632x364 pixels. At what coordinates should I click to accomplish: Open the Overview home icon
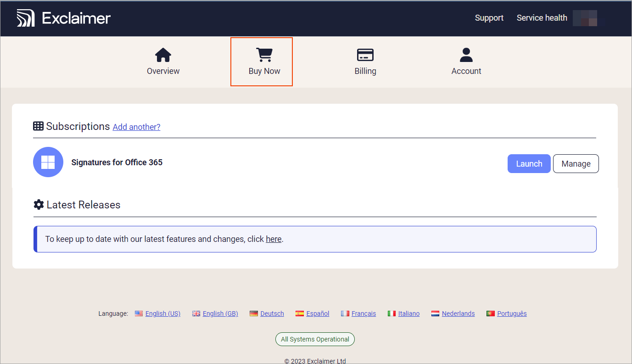click(x=163, y=55)
